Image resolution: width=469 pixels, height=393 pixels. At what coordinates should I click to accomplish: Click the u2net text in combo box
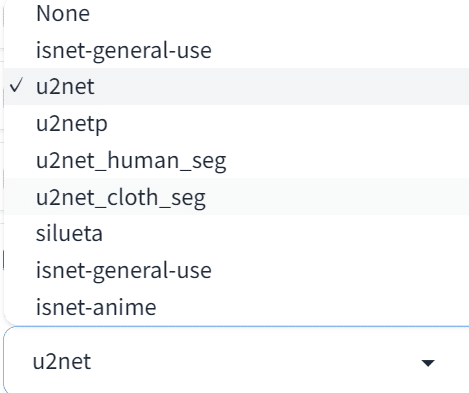[62, 362]
